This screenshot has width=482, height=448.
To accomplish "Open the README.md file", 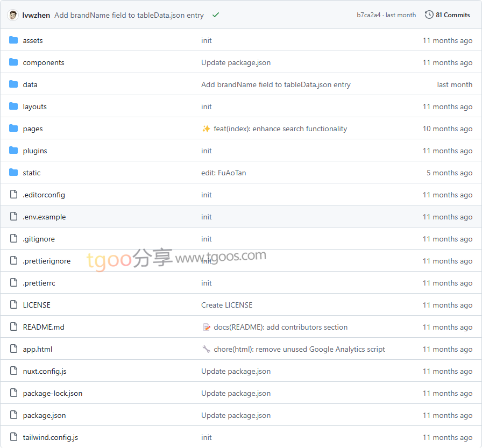I will coord(44,327).
